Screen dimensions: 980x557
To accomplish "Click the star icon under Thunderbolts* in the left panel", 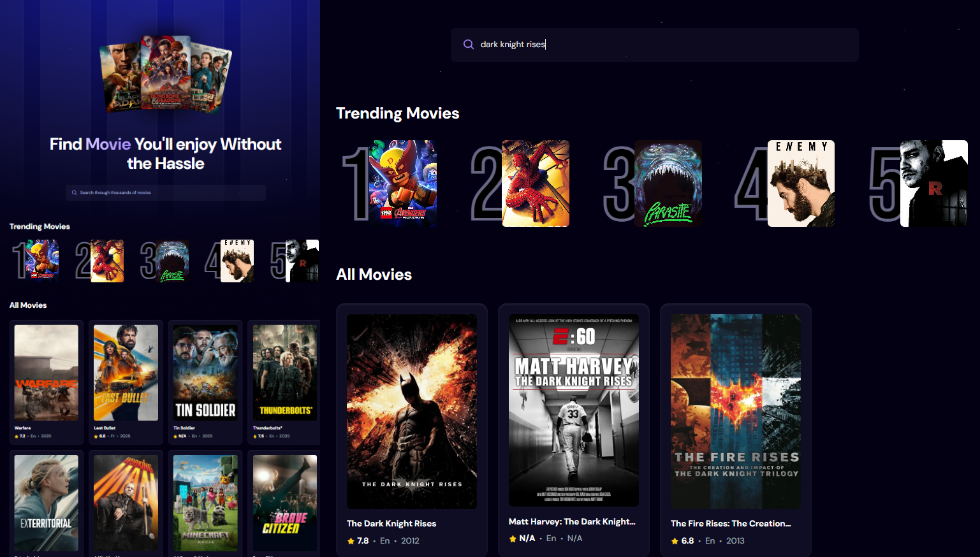I will [255, 437].
